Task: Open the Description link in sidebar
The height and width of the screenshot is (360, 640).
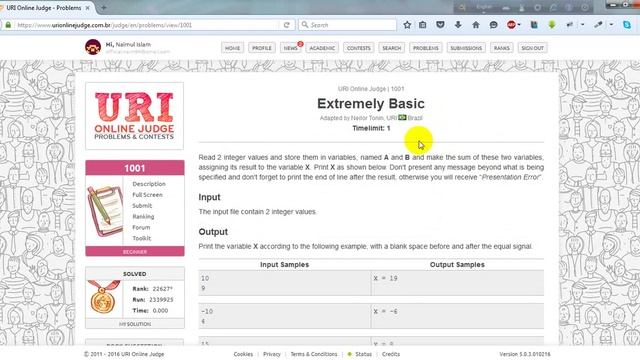Action: [x=149, y=184]
